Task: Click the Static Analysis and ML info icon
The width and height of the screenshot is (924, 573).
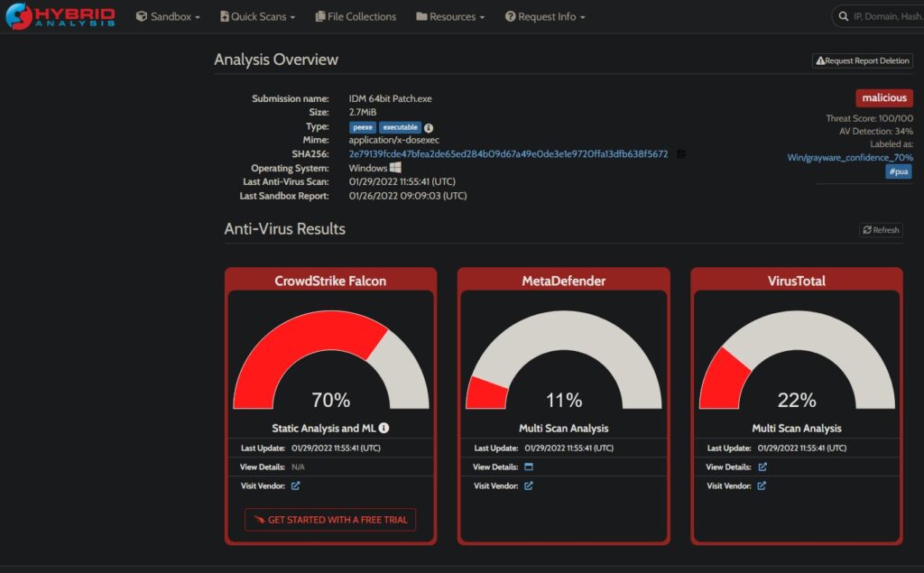Action: 383,428
